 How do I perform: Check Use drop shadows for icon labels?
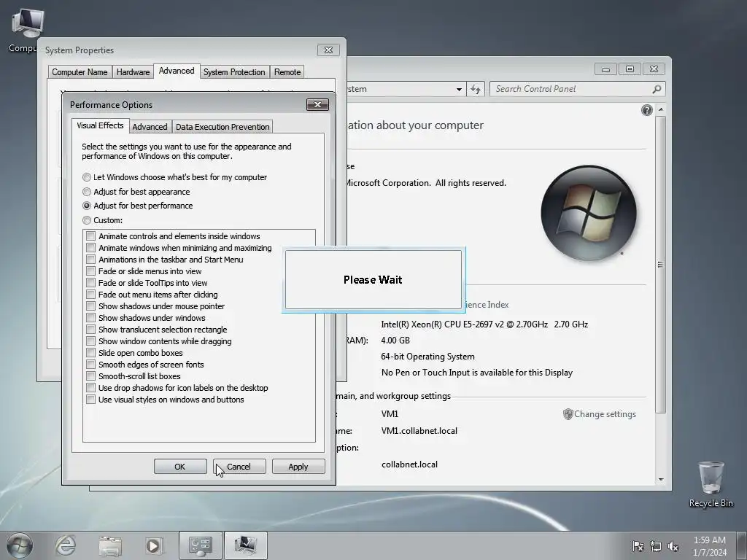coord(91,388)
